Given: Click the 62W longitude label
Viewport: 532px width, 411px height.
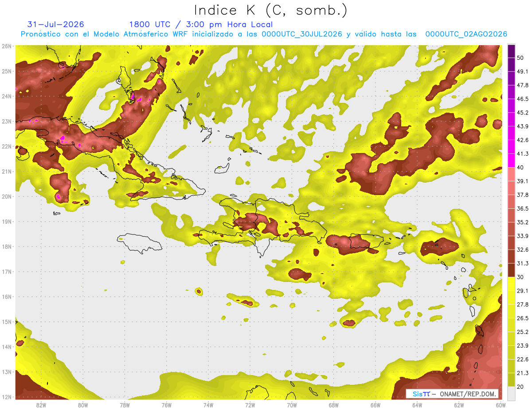Looking at the screenshot, I should click(x=459, y=405).
